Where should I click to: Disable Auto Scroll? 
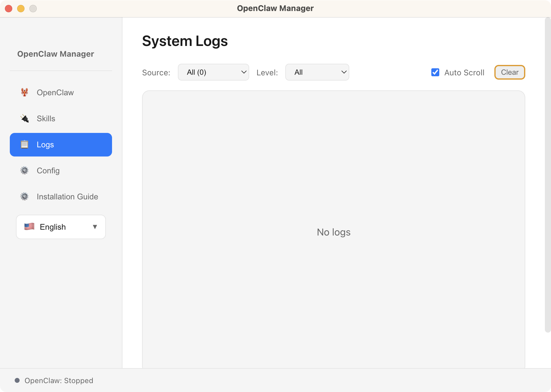[435, 72]
